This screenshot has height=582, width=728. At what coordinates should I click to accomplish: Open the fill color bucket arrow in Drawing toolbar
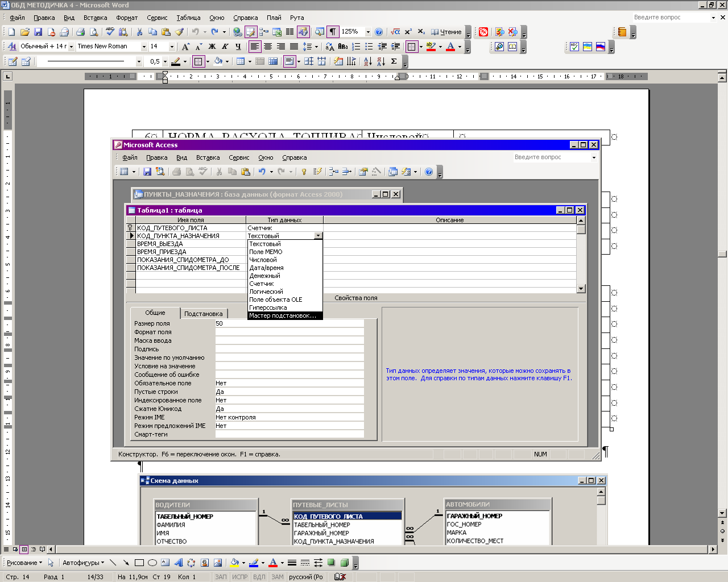tap(243, 563)
